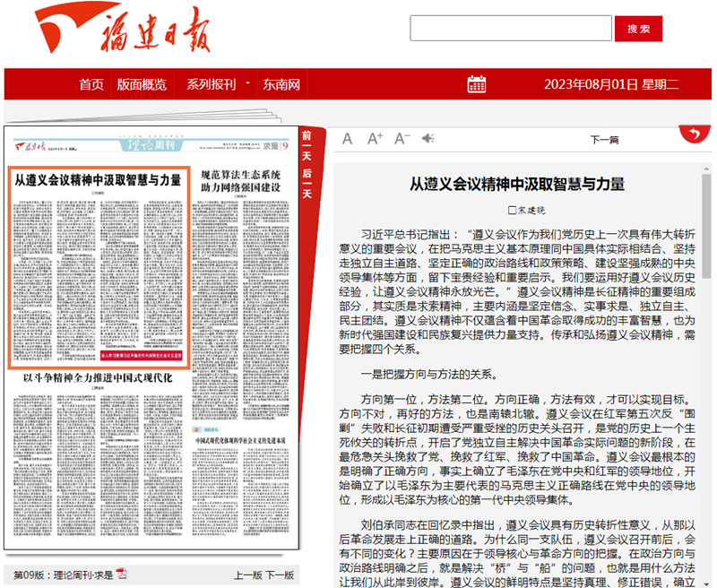Go to 东南网 in the navigation bar
The height and width of the screenshot is (588, 717).
(x=281, y=84)
